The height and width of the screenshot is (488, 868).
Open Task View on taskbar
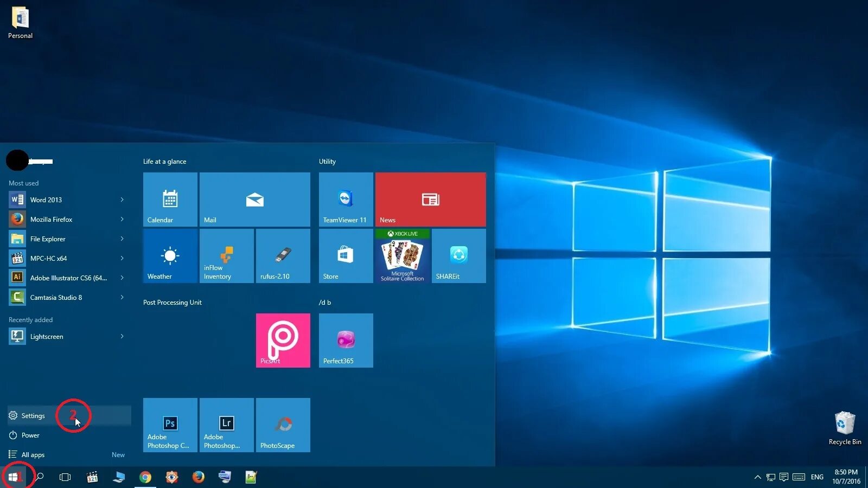(65, 477)
